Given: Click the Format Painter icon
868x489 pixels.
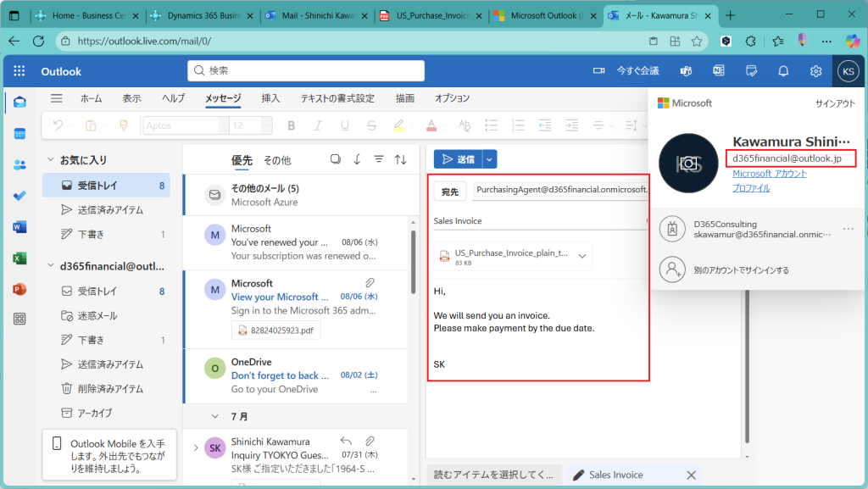Looking at the screenshot, I should (124, 125).
